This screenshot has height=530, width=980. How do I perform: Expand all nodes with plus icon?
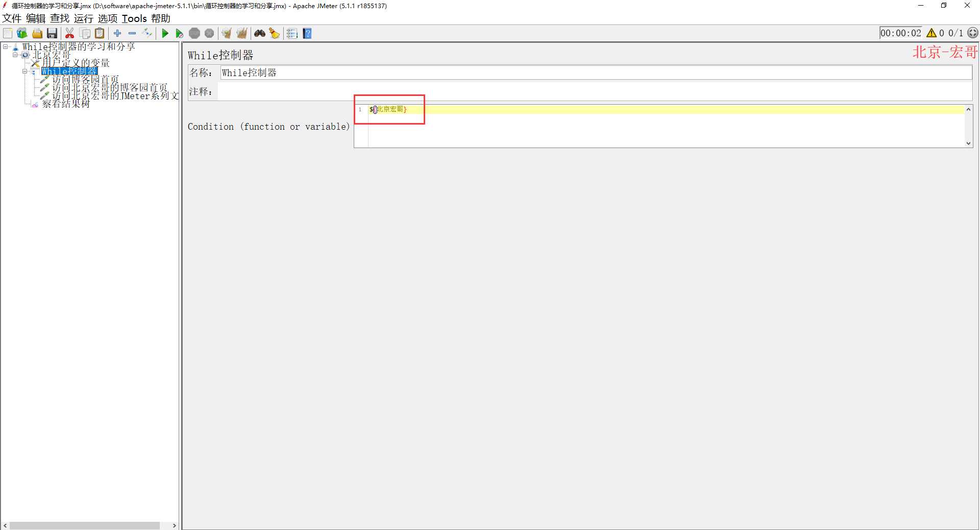(117, 33)
